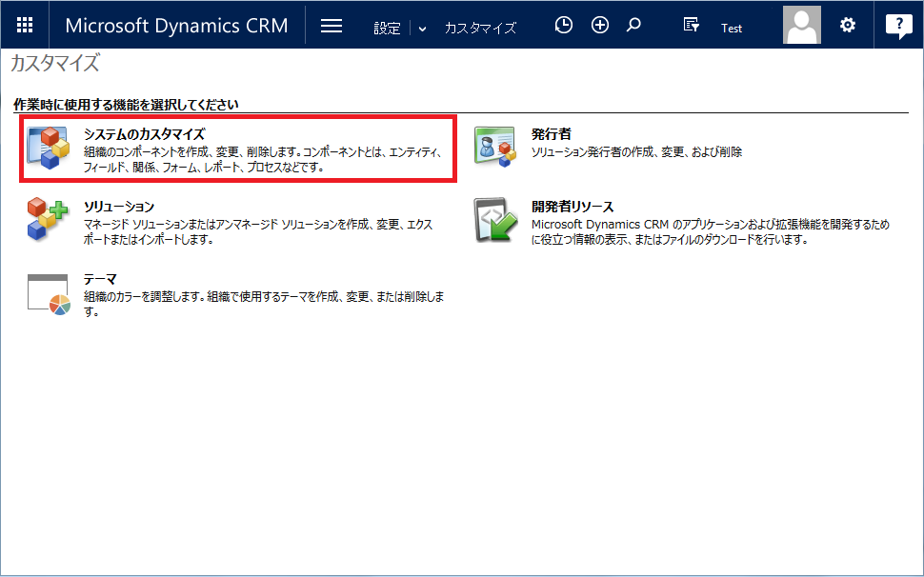Click the ソリューション cubes-with-plus icon
The image size is (924, 577).
click(x=48, y=218)
